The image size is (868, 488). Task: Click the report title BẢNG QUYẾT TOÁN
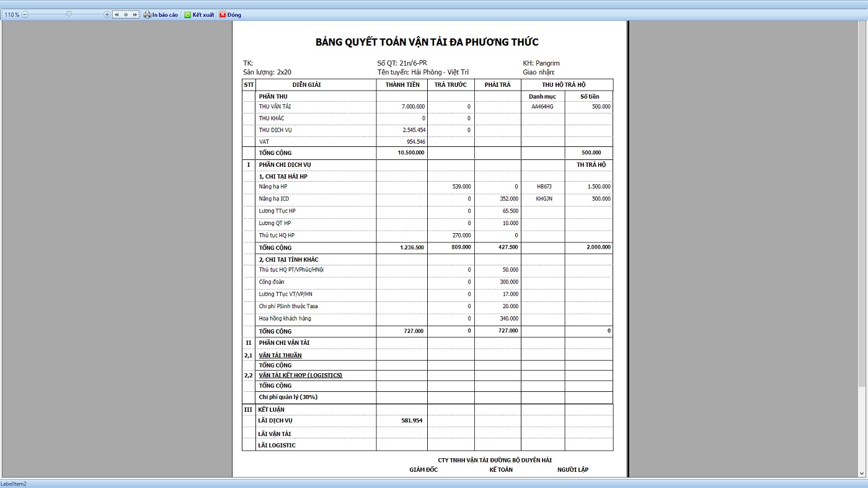[x=427, y=42]
